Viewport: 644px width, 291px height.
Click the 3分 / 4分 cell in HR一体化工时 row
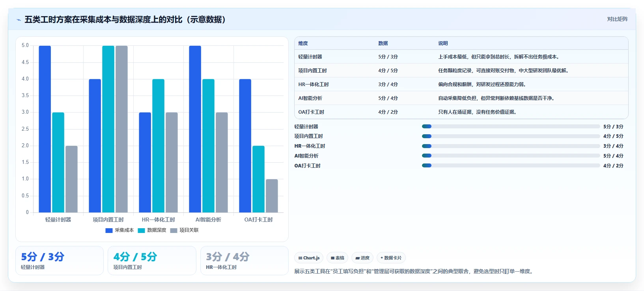(x=388, y=84)
